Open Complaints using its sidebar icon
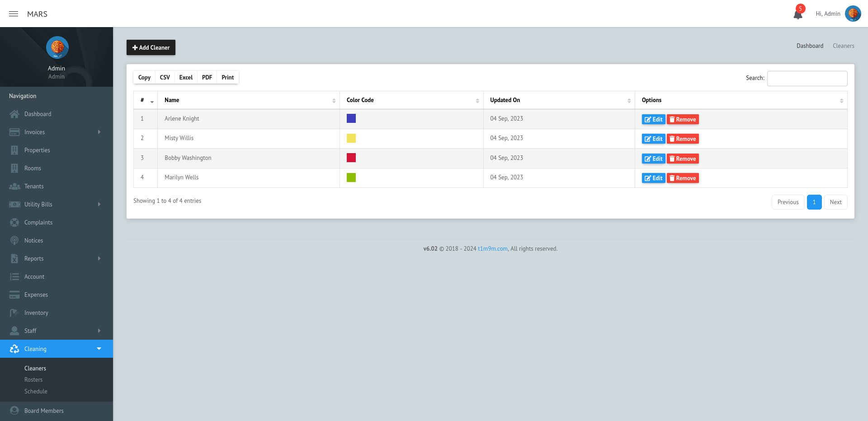Screen dimensions: 868x421 (15, 222)
